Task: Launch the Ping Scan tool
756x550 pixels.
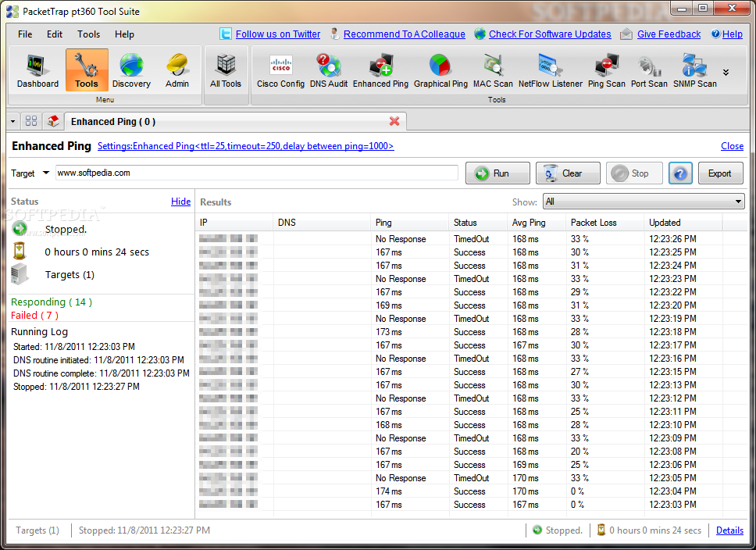Action: (x=606, y=71)
